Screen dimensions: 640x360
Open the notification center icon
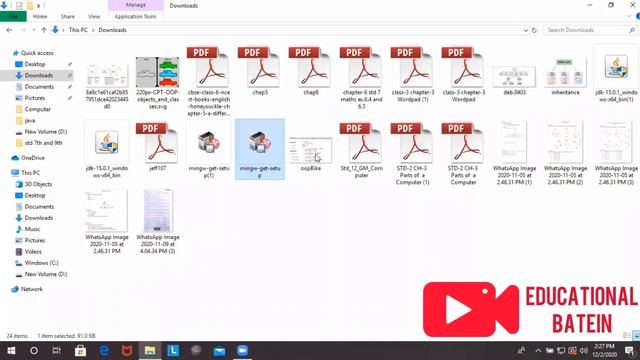click(630, 351)
